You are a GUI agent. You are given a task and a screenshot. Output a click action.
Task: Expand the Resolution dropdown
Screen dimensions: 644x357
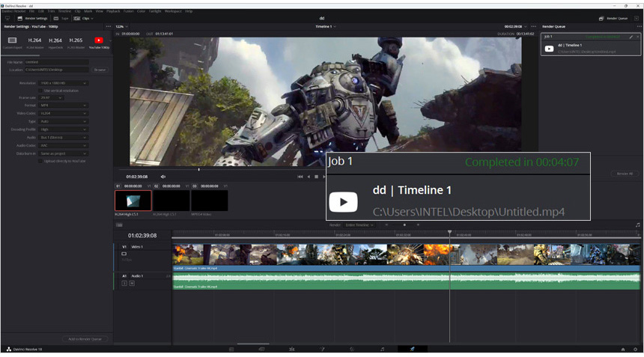(x=63, y=83)
